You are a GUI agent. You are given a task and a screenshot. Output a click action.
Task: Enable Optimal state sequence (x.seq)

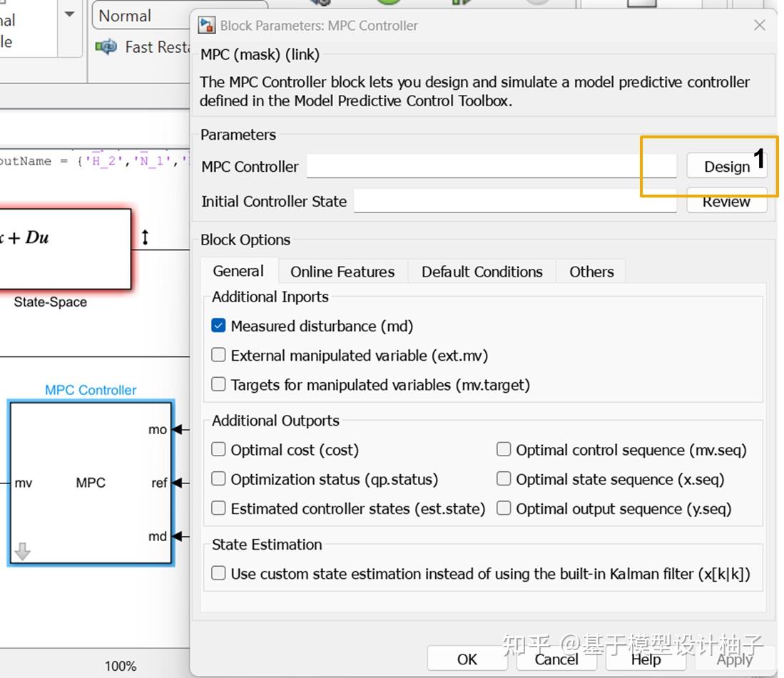click(503, 479)
